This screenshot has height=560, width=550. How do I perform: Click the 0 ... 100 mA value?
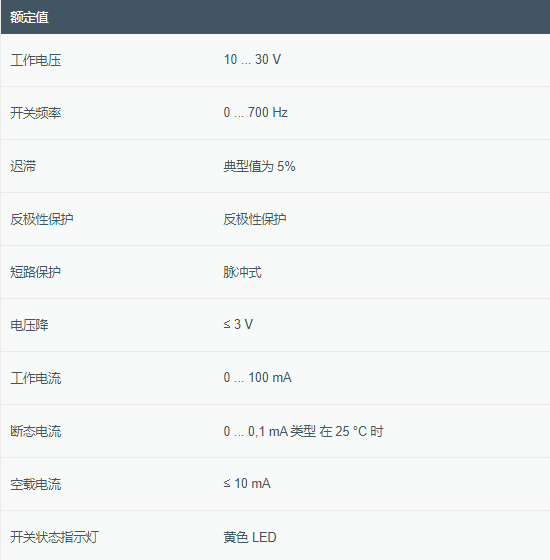258,378
